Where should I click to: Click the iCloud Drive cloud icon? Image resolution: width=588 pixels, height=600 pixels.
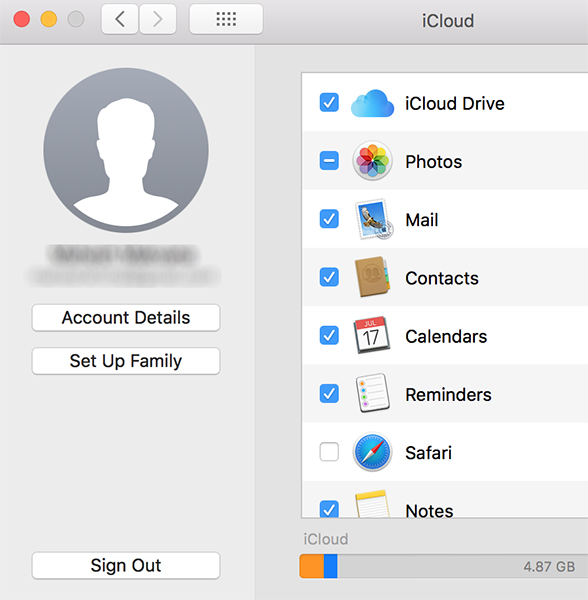point(372,103)
